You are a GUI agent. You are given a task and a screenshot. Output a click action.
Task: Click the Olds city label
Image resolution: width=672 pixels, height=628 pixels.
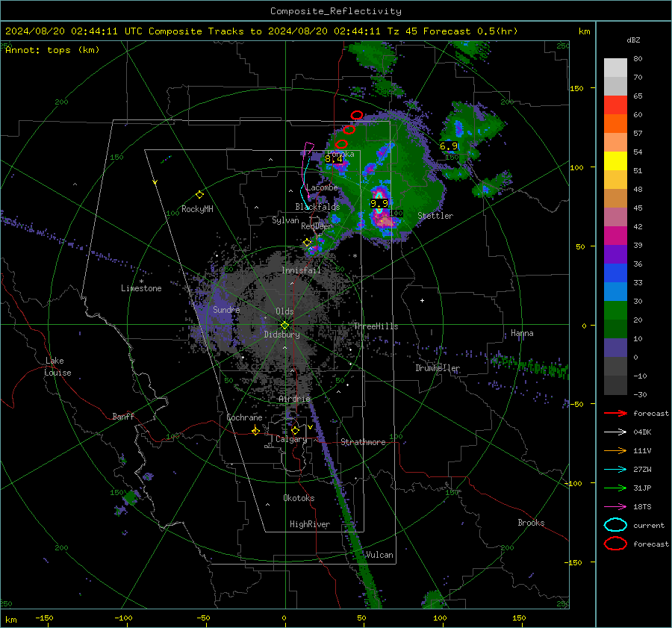click(284, 311)
